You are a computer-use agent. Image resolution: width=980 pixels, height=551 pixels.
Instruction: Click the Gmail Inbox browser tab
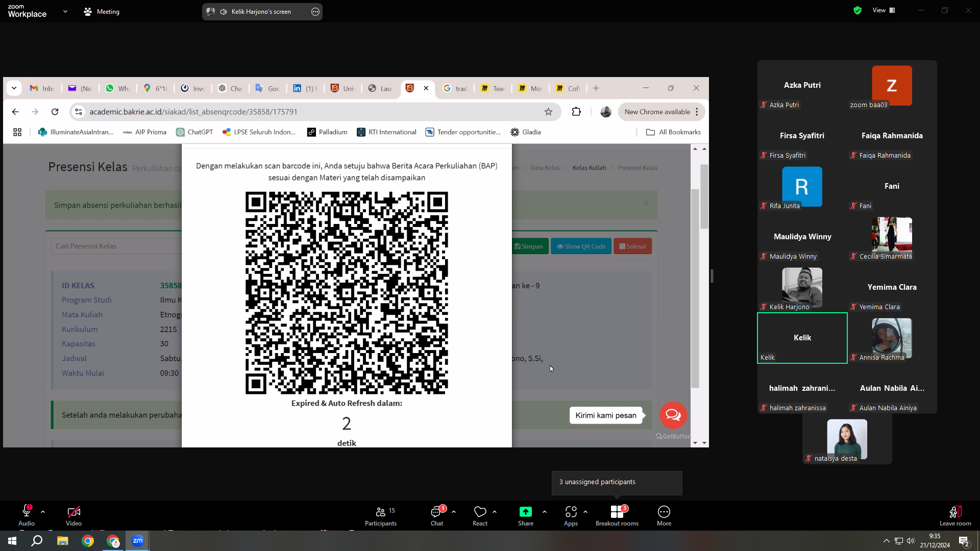(42, 88)
